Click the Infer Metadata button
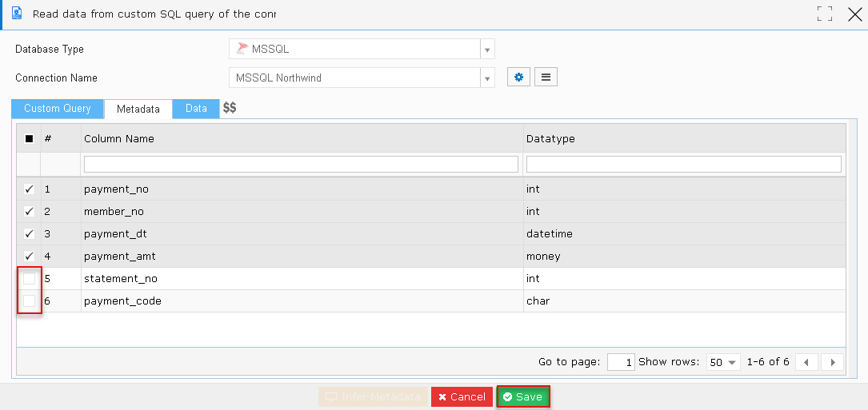868x410 pixels. (373, 396)
